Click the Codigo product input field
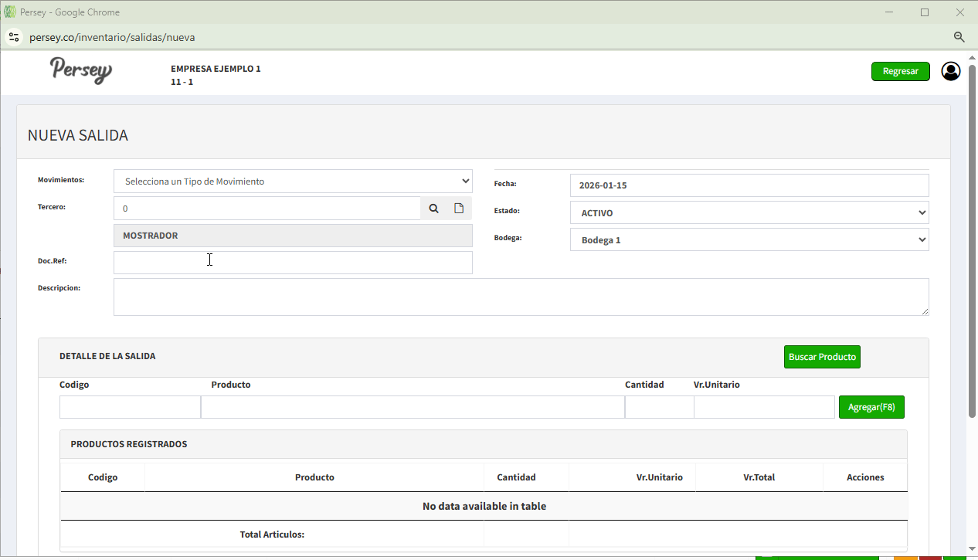The image size is (978, 560). pos(130,407)
